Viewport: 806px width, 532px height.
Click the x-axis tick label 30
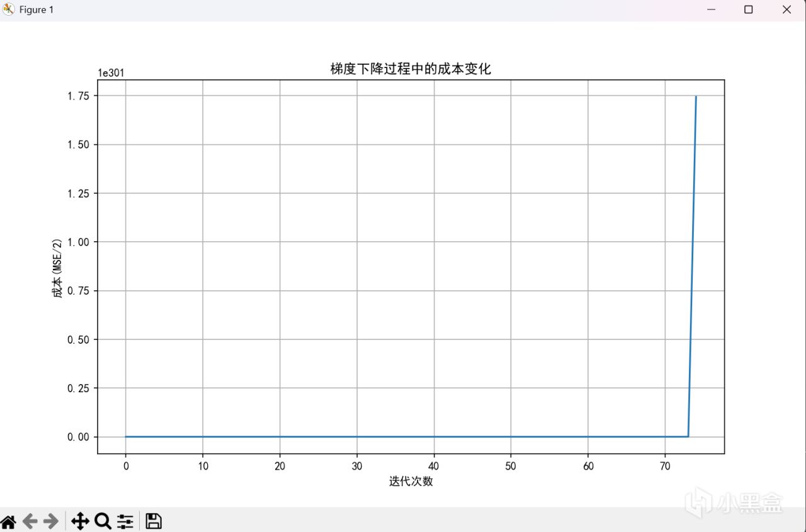(357, 466)
